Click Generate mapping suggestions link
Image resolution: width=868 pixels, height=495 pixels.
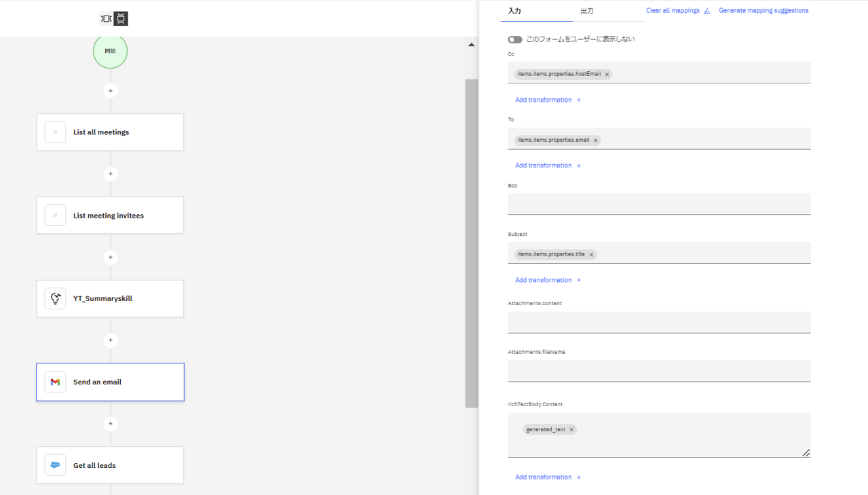tap(763, 11)
